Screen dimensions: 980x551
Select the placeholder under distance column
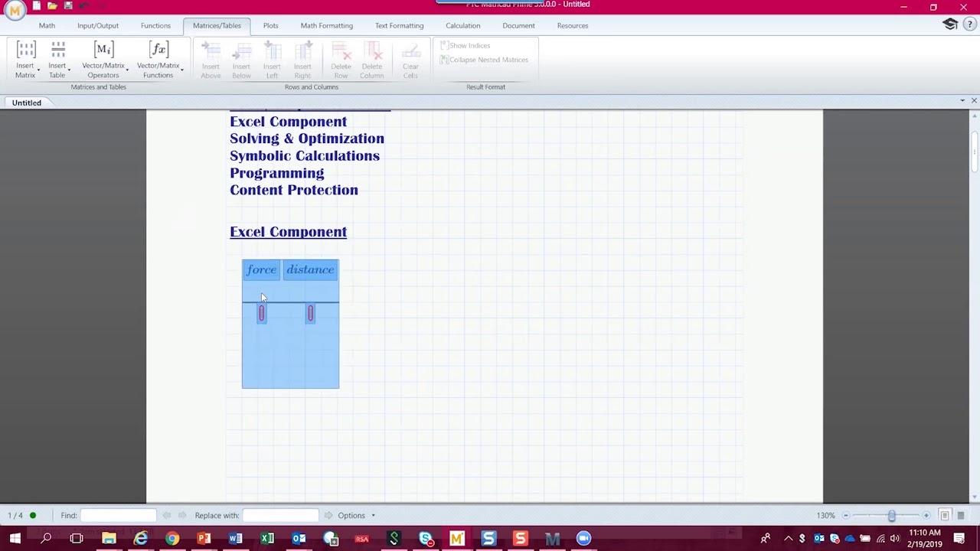(310, 313)
